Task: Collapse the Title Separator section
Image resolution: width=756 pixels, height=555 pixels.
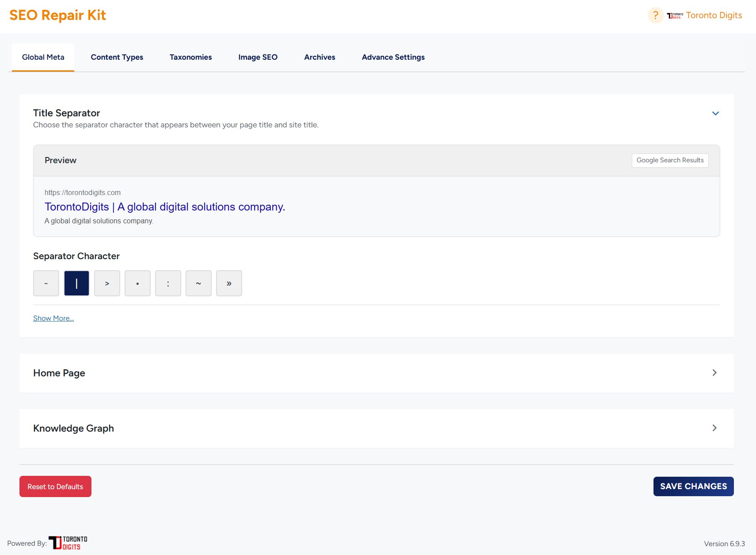Action: pos(715,113)
